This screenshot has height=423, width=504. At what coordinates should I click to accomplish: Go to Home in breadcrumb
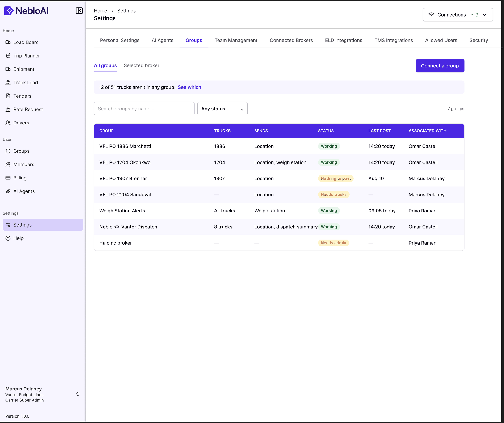click(100, 11)
